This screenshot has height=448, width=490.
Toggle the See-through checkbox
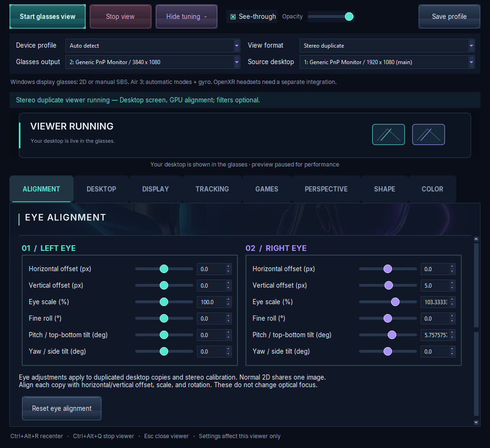click(233, 17)
